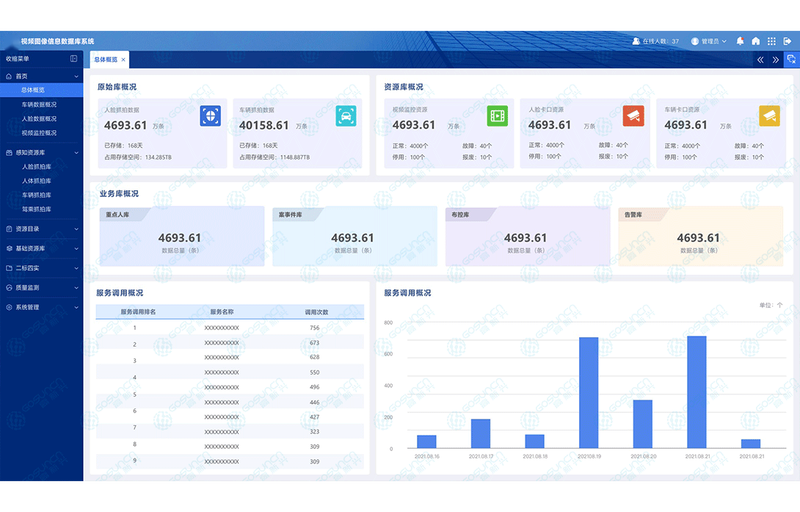
Task: Expand the 质量监测 menu chevron
Action: (77, 288)
